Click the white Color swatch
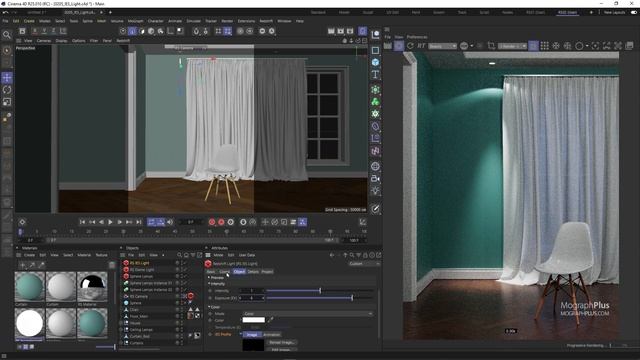The width and height of the screenshot is (640, 360). [x=253, y=320]
